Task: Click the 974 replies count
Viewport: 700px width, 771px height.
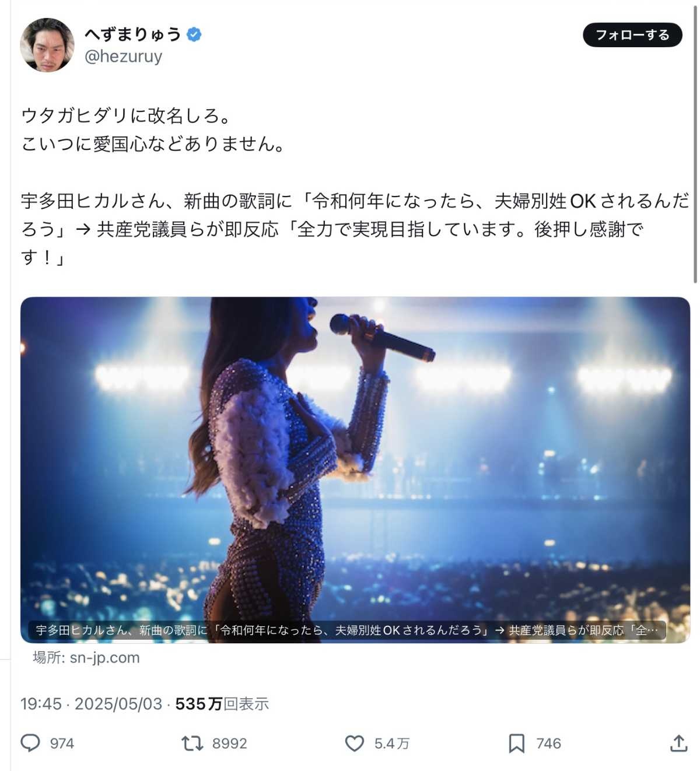Action: [62, 744]
